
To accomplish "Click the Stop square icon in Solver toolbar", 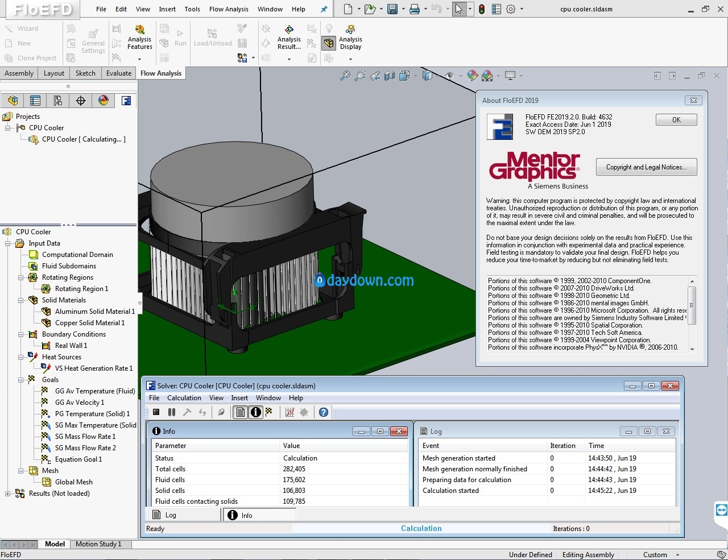I will click(x=156, y=412).
